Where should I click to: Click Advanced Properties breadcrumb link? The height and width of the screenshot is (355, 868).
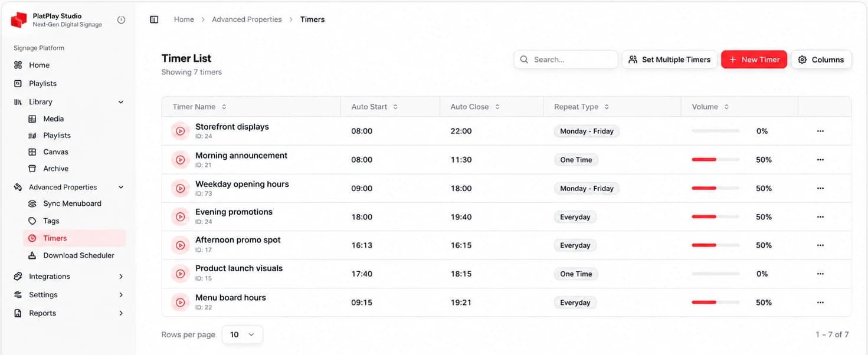pos(247,19)
